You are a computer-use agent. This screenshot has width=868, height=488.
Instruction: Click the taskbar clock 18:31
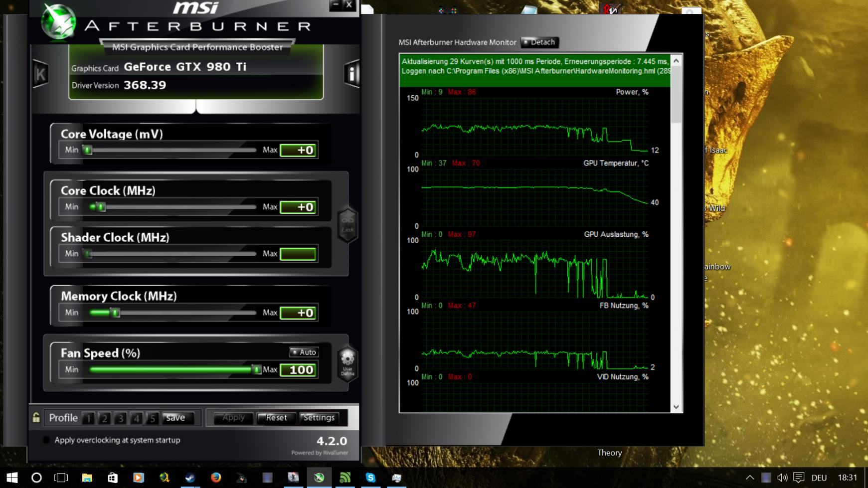click(x=847, y=478)
